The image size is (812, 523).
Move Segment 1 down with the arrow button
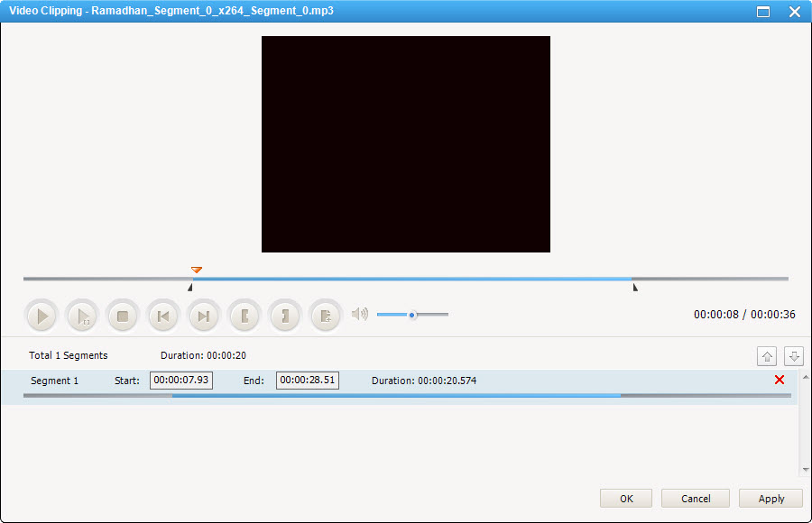[x=794, y=356]
